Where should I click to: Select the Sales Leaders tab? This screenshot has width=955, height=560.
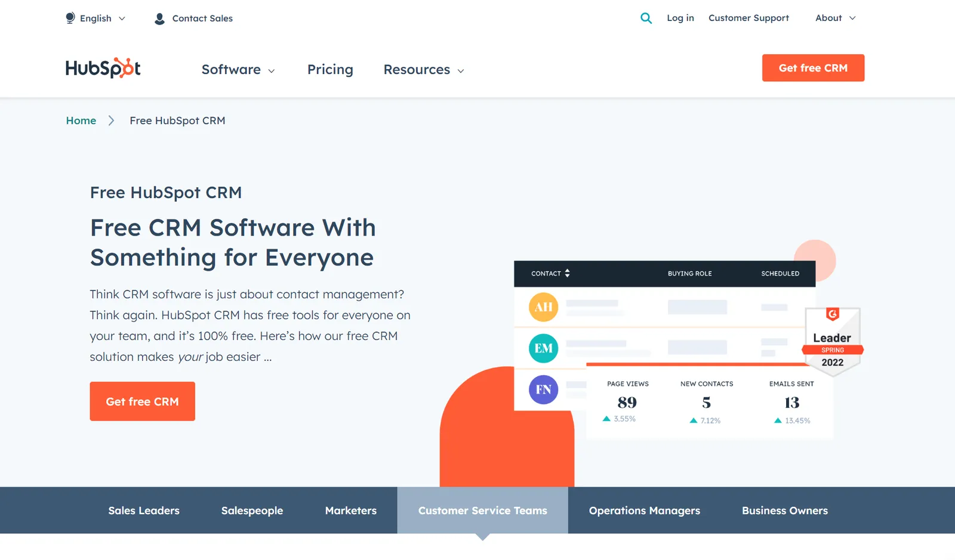(144, 511)
